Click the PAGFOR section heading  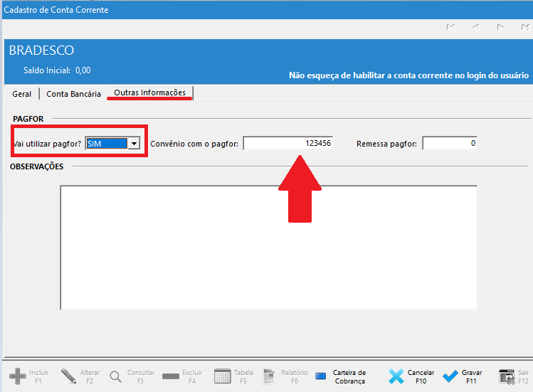pyautogui.click(x=28, y=119)
